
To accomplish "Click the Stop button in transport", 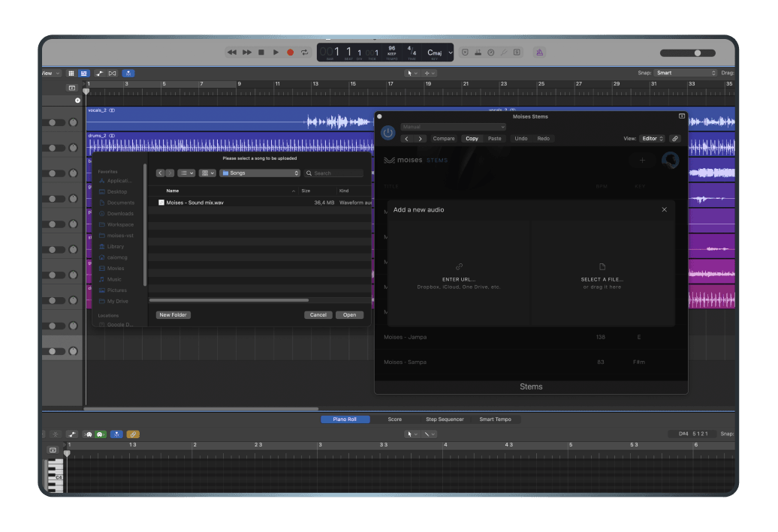I will coord(261,53).
